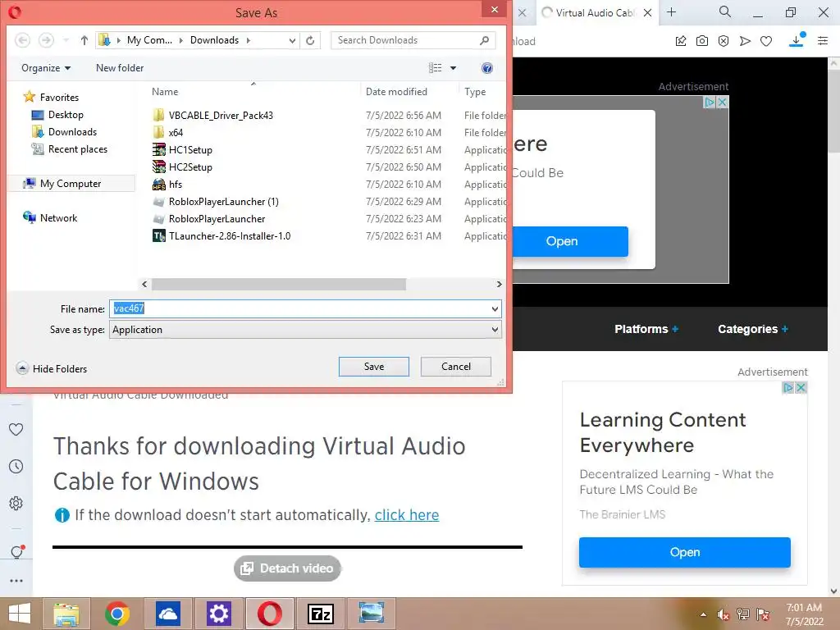Click Save button
Image resolution: width=840 pixels, height=630 pixels.
374,367
